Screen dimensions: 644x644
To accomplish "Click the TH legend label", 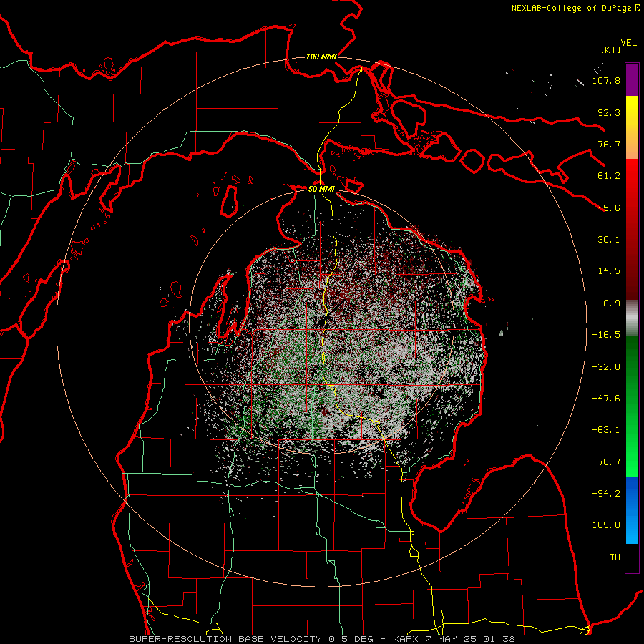I will [x=615, y=557].
